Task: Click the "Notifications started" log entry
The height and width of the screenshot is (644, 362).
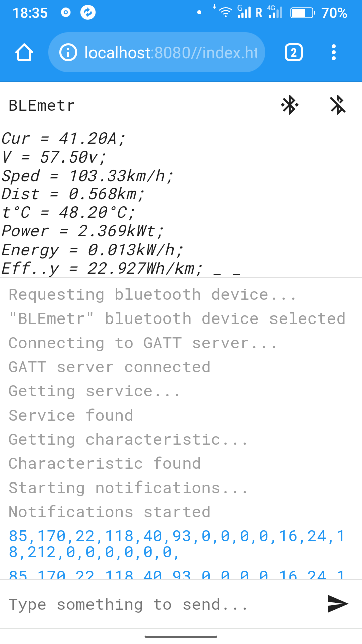Action: [x=109, y=512]
